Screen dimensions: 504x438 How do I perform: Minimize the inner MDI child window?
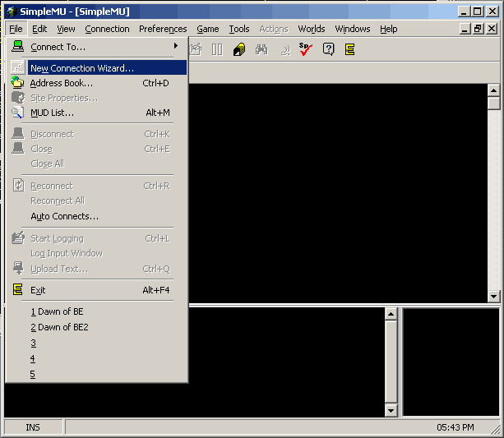pos(465,29)
